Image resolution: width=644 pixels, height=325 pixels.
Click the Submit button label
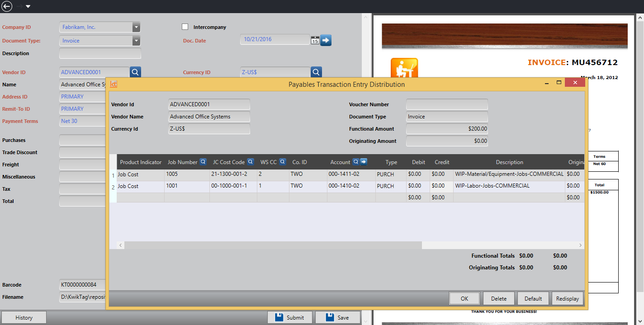295,318
